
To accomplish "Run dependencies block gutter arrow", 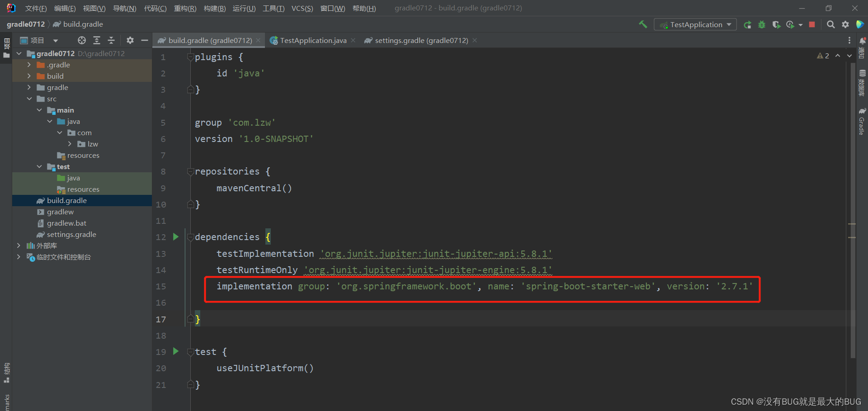I will pyautogui.click(x=176, y=237).
